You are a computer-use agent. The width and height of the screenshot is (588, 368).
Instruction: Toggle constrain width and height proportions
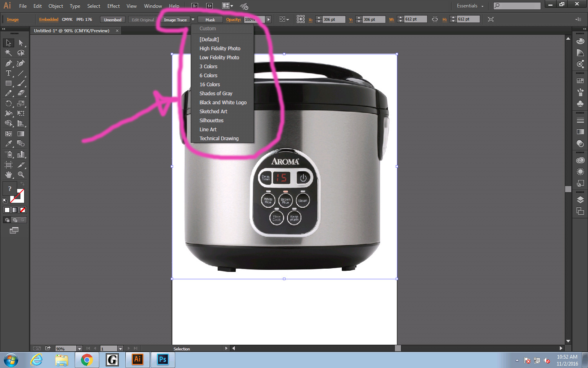435,19
